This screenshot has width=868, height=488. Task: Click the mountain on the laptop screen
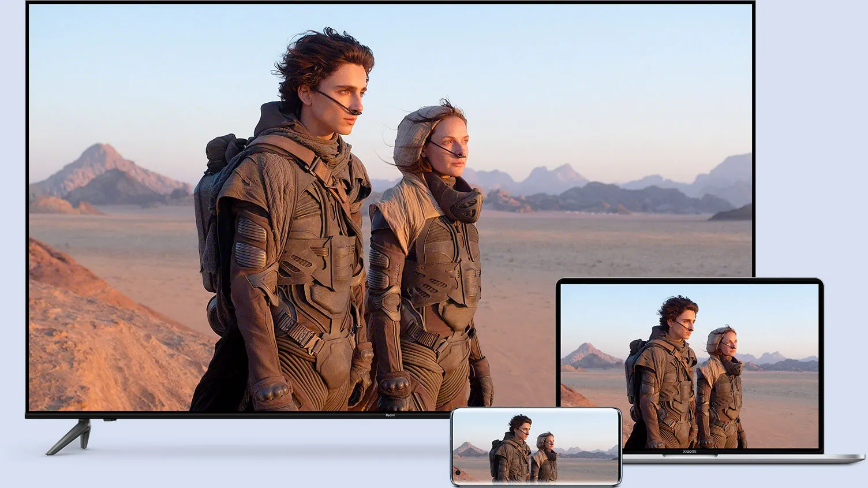(589, 355)
